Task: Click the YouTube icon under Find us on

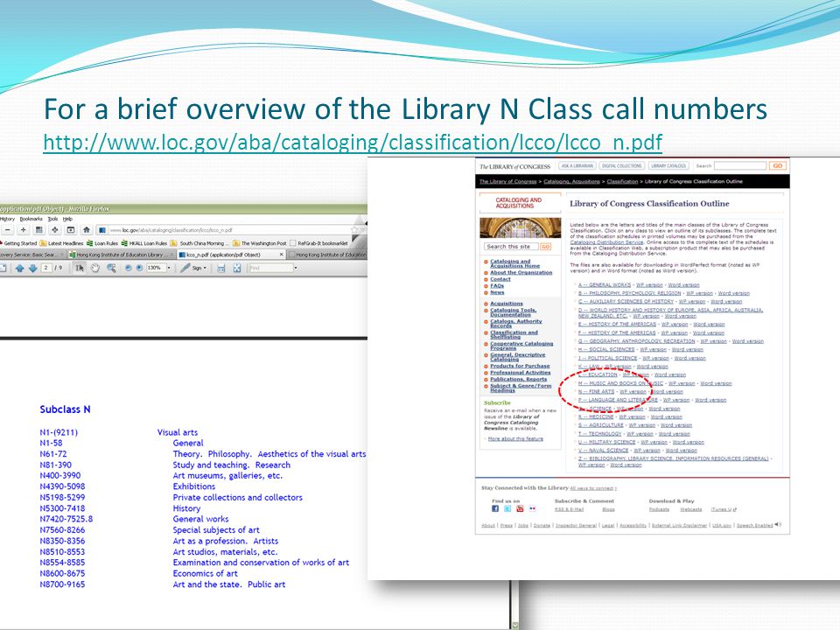Action: (x=520, y=509)
